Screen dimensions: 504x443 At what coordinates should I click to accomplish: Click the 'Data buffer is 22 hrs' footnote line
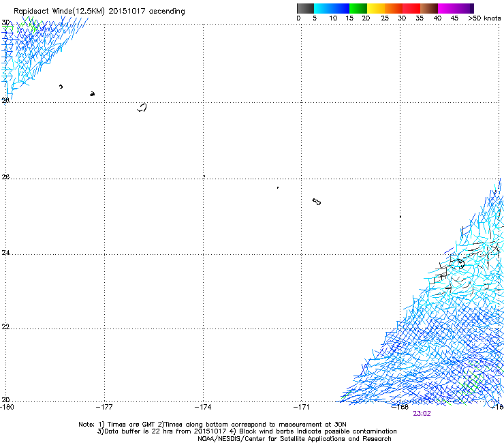(x=247, y=431)
